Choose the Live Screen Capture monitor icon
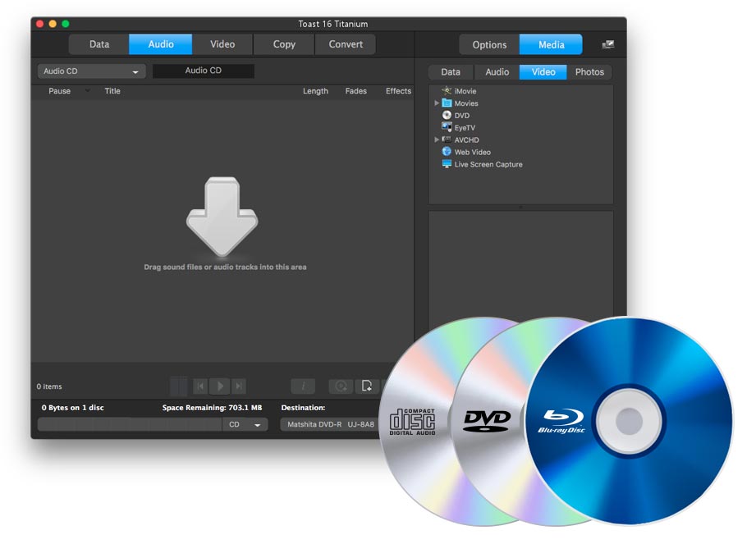 pyautogui.click(x=447, y=164)
